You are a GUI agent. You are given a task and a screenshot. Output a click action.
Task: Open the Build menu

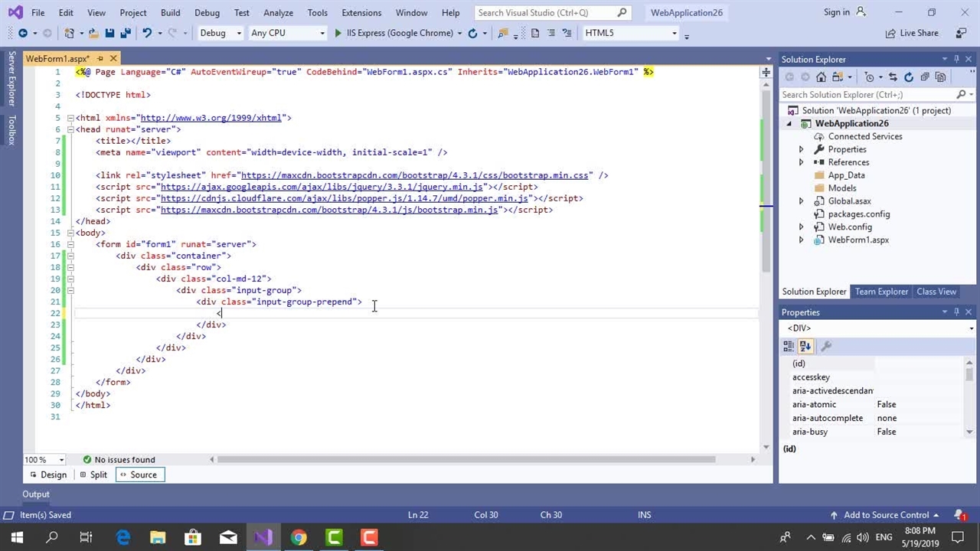[170, 12]
